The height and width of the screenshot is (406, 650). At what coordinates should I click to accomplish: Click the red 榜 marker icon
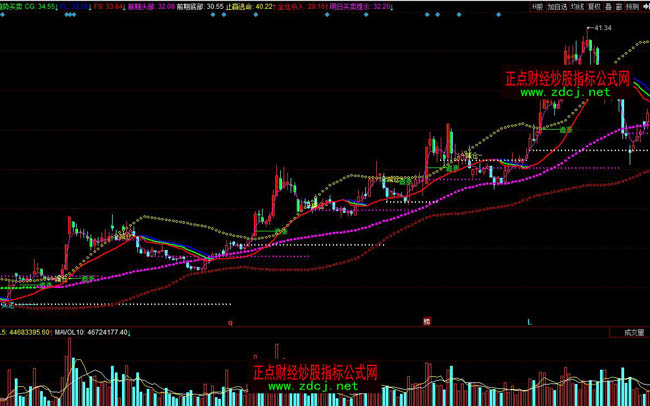tap(426, 322)
